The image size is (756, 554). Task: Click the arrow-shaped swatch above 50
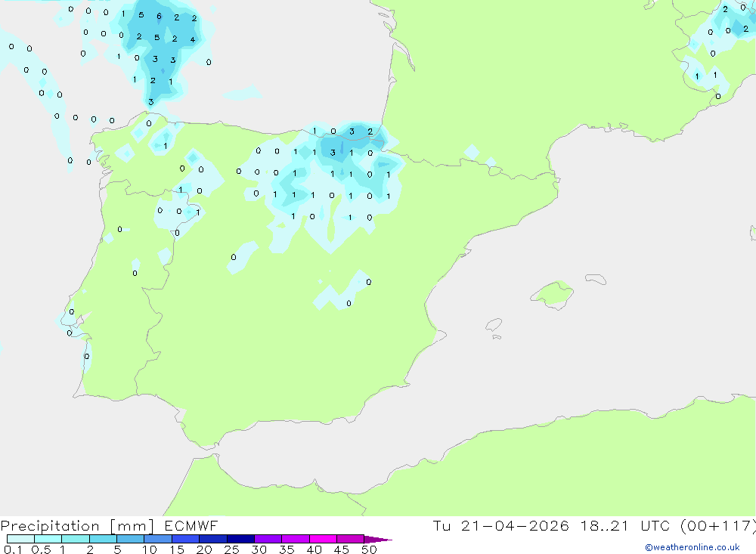coord(378,540)
